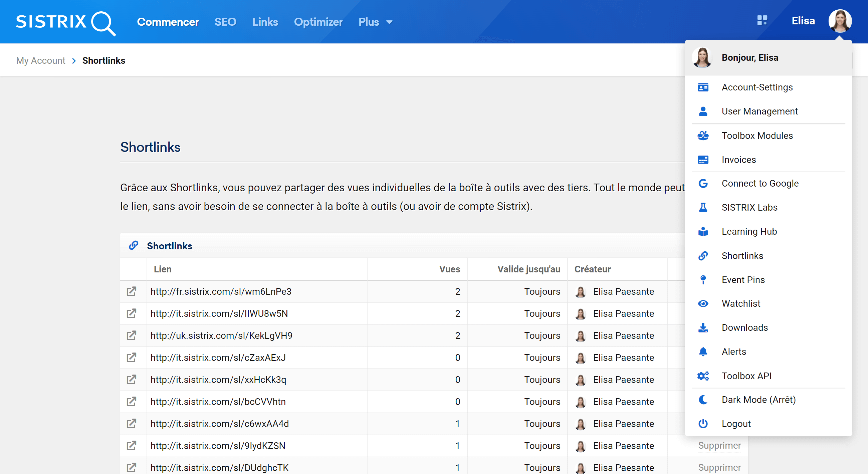Click the Shortlinks chain icon in menu

[703, 256]
